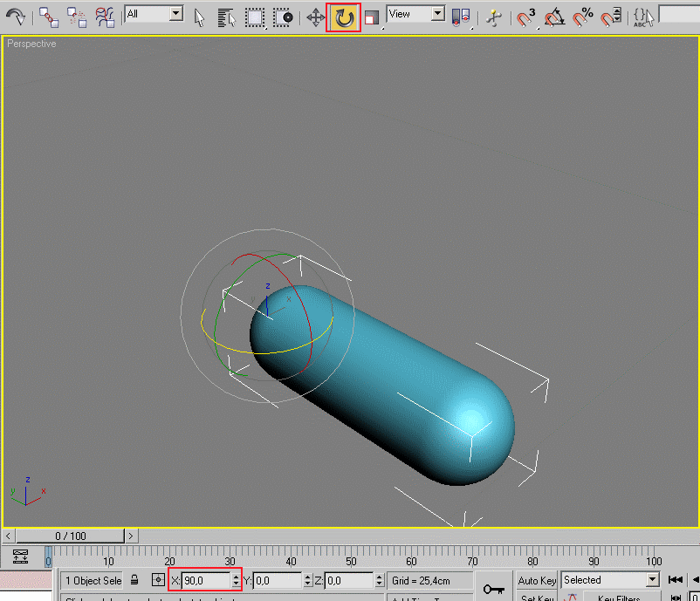Toggle the 3D Snaps magnet
Viewport: 700px width, 601px height.
tap(526, 17)
